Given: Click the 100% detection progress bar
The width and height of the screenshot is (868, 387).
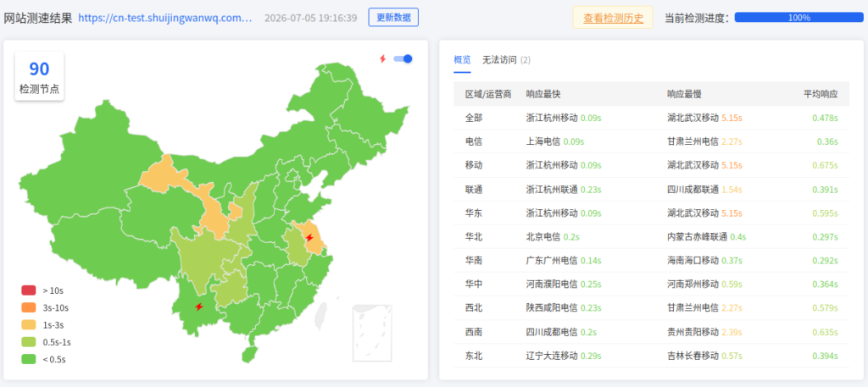Looking at the screenshot, I should [798, 18].
